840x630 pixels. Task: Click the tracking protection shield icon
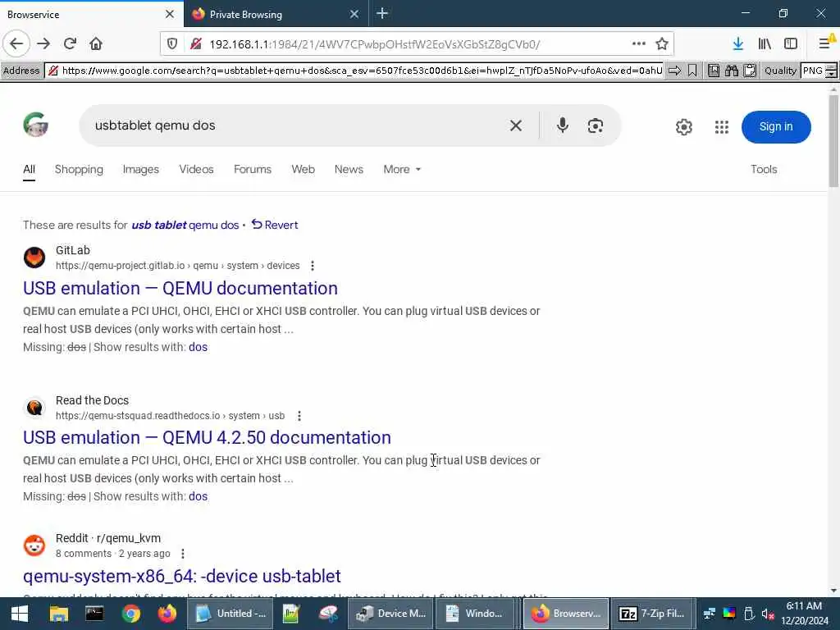point(172,44)
